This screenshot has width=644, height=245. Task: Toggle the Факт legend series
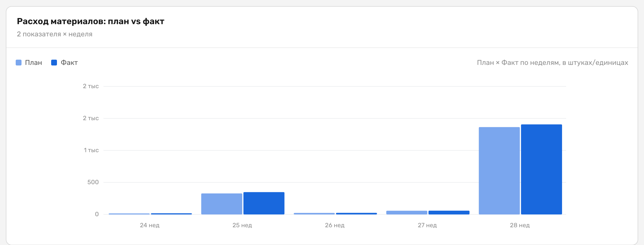click(x=65, y=63)
